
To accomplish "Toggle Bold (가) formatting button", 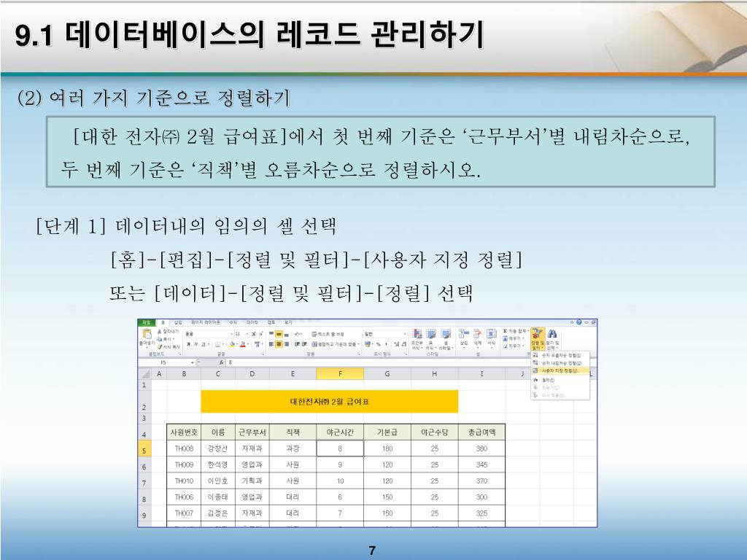I will (189, 344).
